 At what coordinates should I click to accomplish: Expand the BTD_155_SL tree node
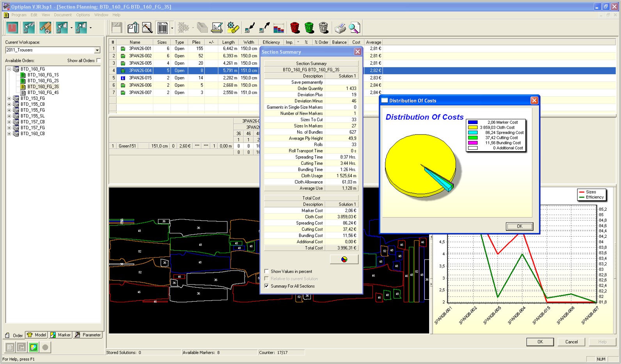(x=9, y=116)
